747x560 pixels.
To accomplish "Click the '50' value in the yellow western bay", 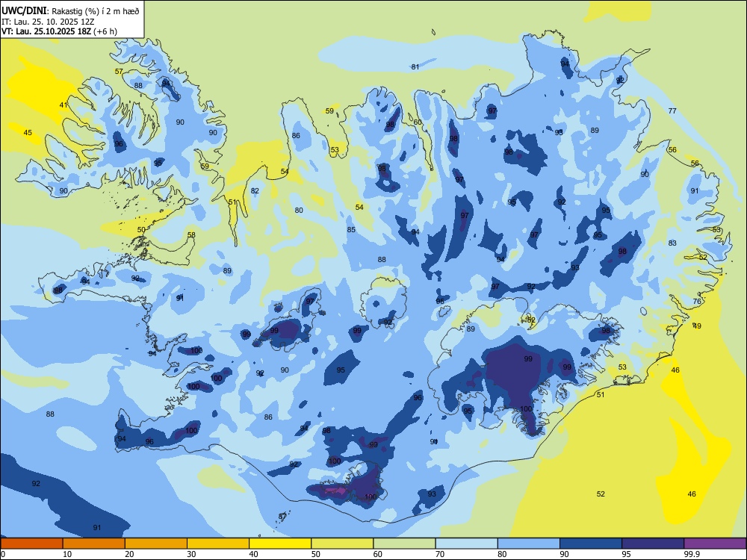I will [141, 229].
